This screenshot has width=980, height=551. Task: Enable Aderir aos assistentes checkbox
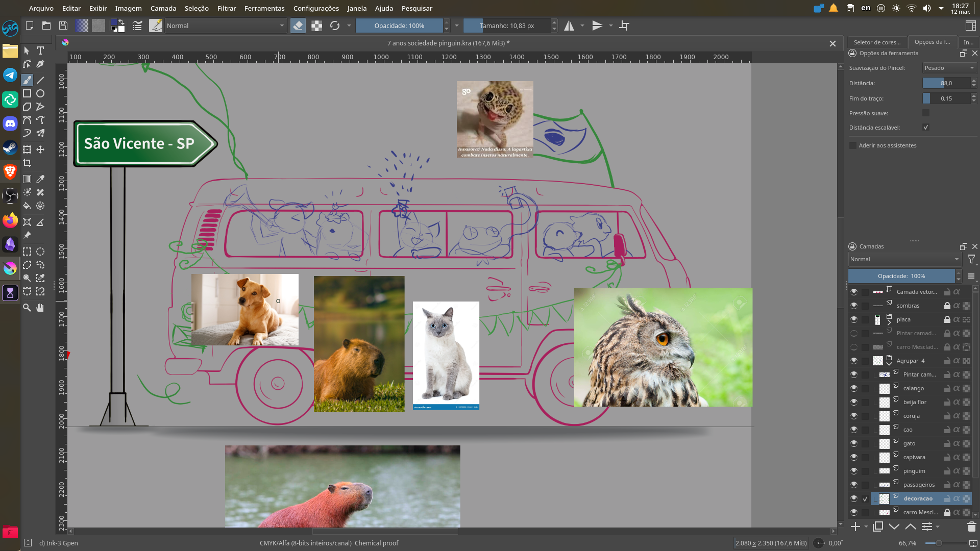tap(853, 145)
